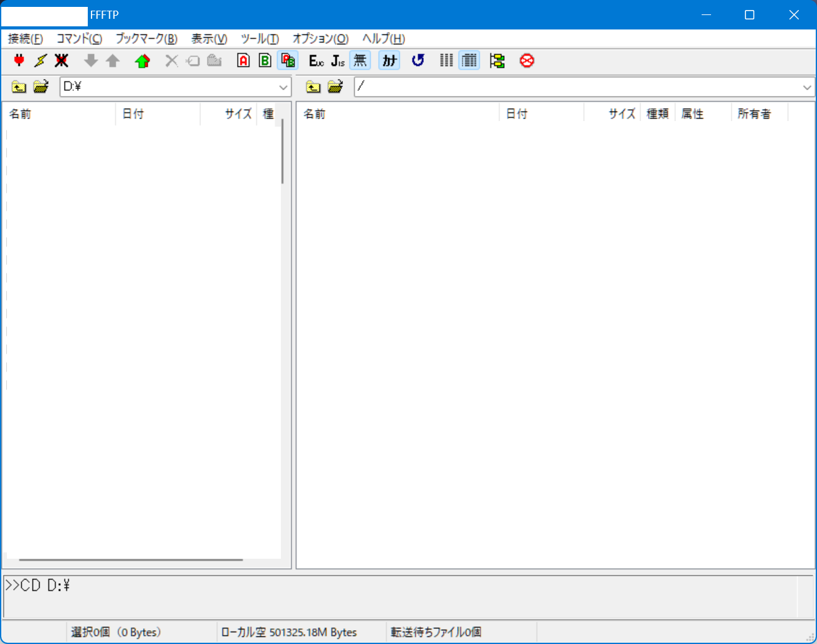This screenshot has width=817, height=644.
Task: Toggle half-width kana conversion (カナ icon)
Action: (389, 61)
